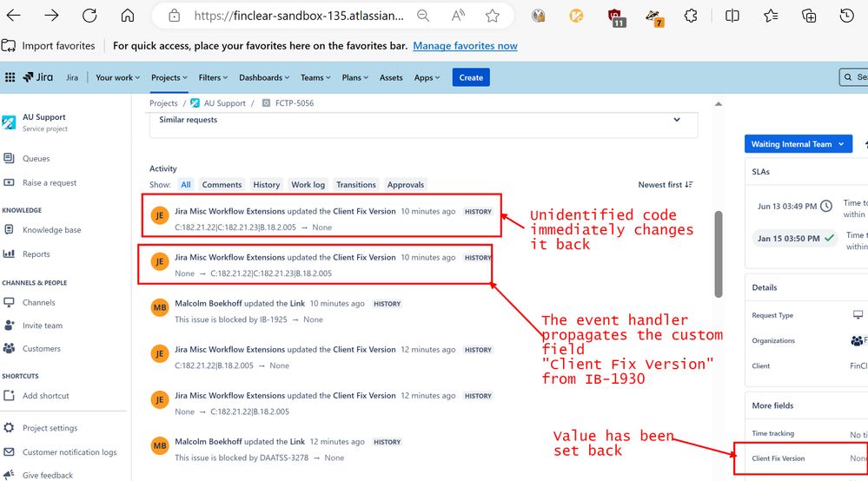Add page to favorites star icon
This screenshot has height=481, width=868.
492,16
